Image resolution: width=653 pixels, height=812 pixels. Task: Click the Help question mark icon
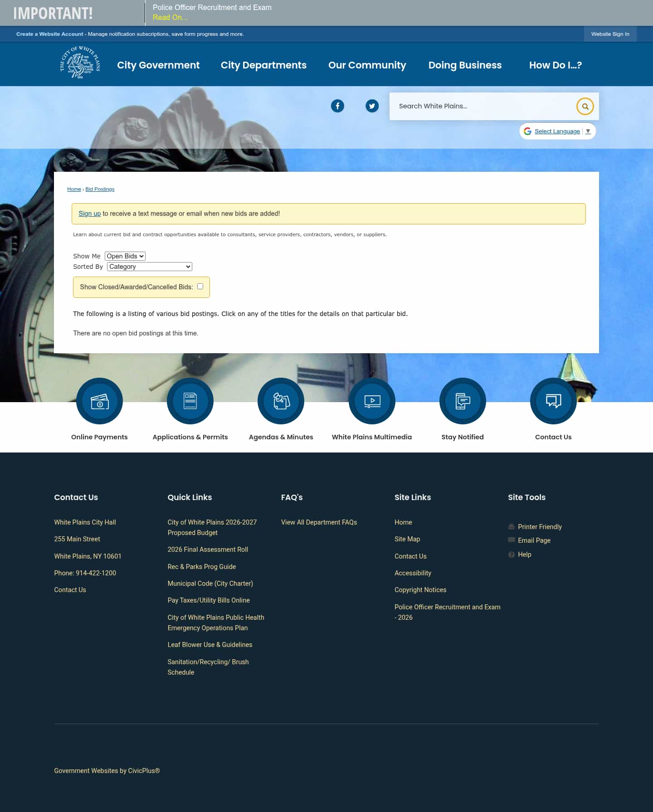coord(512,554)
